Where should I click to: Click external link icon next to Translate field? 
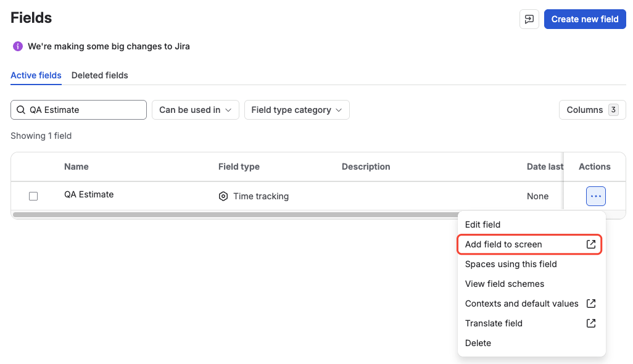click(x=591, y=323)
